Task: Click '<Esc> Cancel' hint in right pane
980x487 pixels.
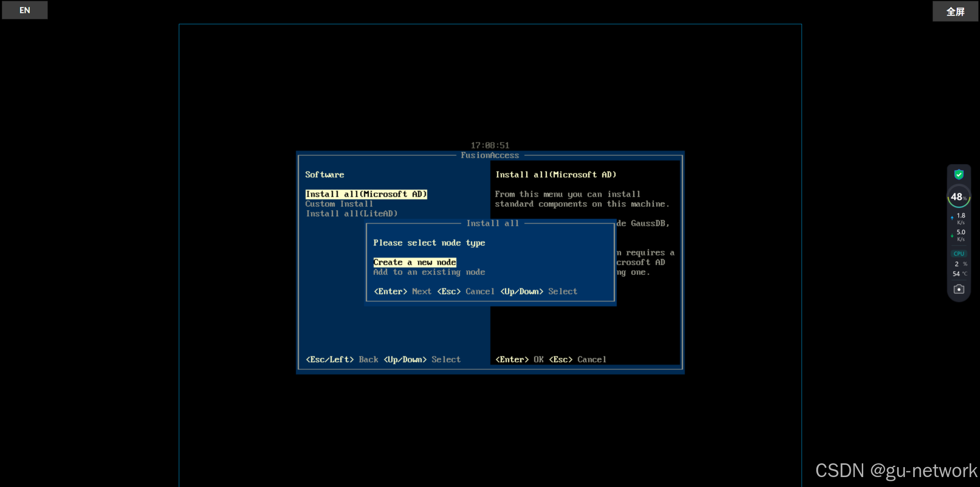Action: pyautogui.click(x=577, y=360)
